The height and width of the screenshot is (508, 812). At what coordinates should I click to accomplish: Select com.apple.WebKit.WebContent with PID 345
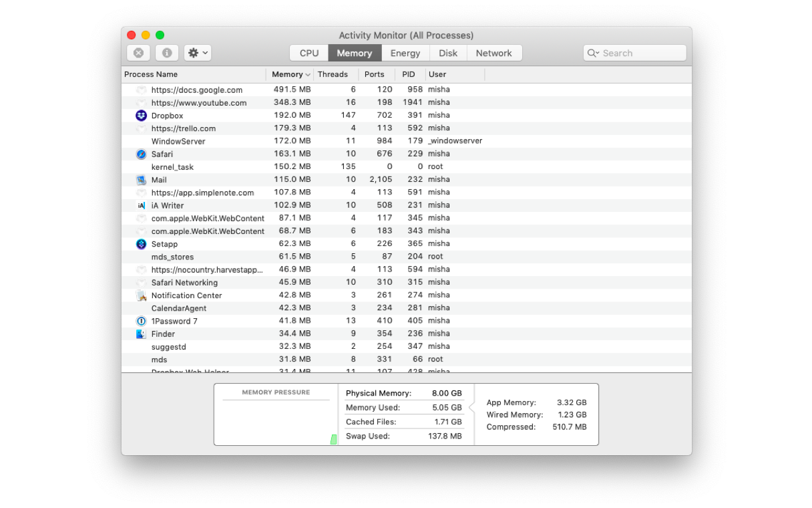pos(407,219)
